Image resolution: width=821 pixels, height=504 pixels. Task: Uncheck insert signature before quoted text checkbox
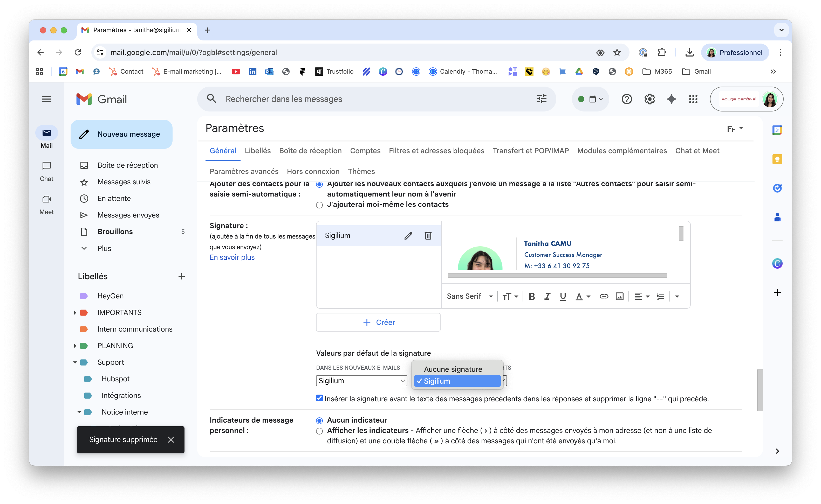click(319, 398)
